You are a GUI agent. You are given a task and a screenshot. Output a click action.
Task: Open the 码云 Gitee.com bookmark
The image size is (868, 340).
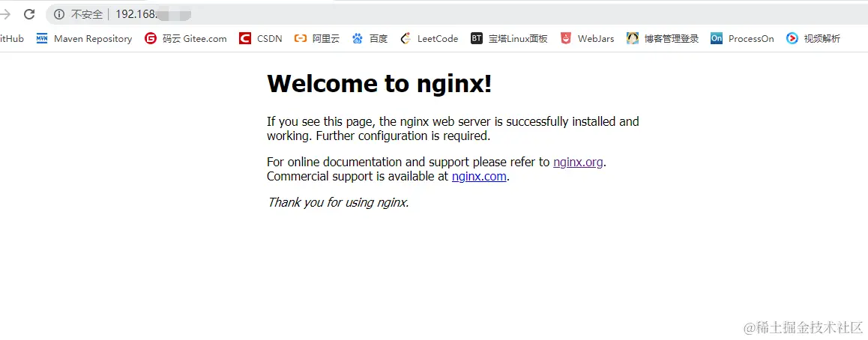186,39
